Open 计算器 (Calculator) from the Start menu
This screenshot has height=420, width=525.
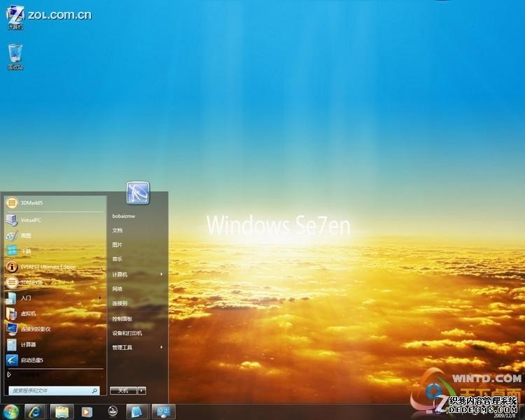(x=28, y=344)
